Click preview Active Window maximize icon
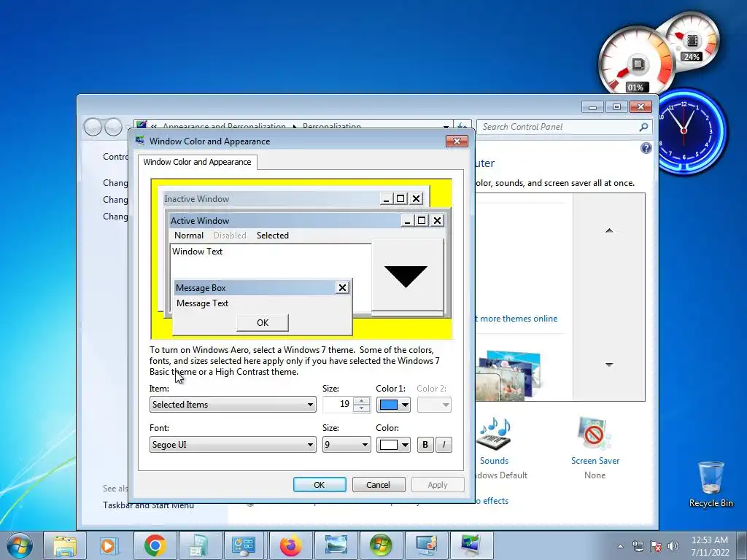Viewport: 747px width, 560px height. click(422, 220)
